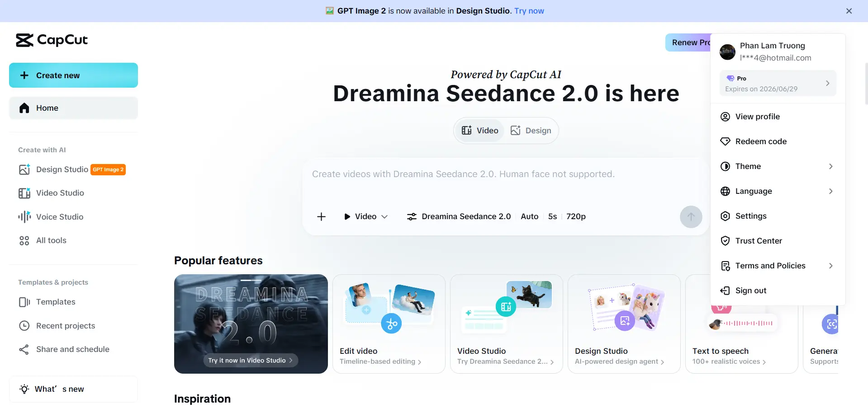Click the Home sidebar item
The image size is (868, 408).
[x=73, y=108]
